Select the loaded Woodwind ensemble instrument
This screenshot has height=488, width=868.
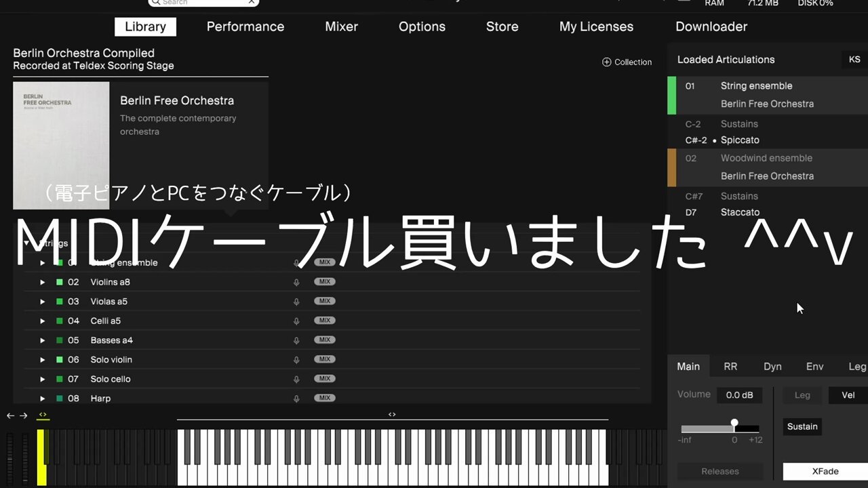point(768,167)
